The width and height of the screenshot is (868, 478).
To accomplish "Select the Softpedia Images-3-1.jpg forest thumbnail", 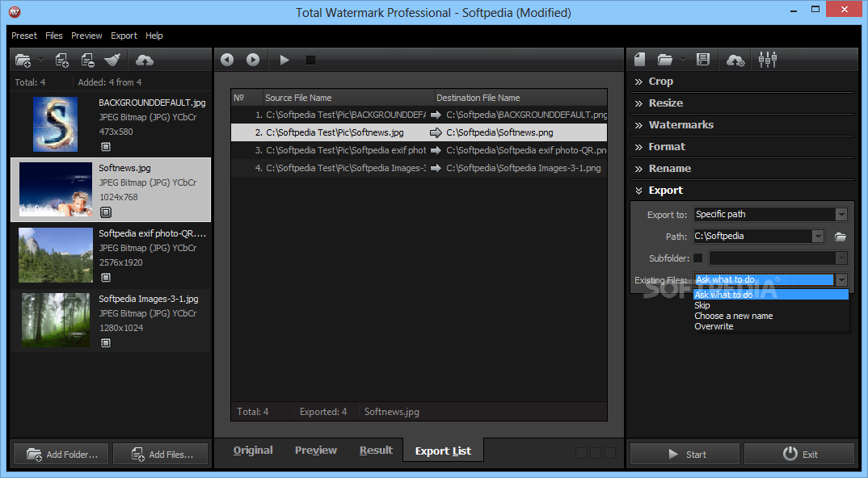I will pyautogui.click(x=55, y=321).
